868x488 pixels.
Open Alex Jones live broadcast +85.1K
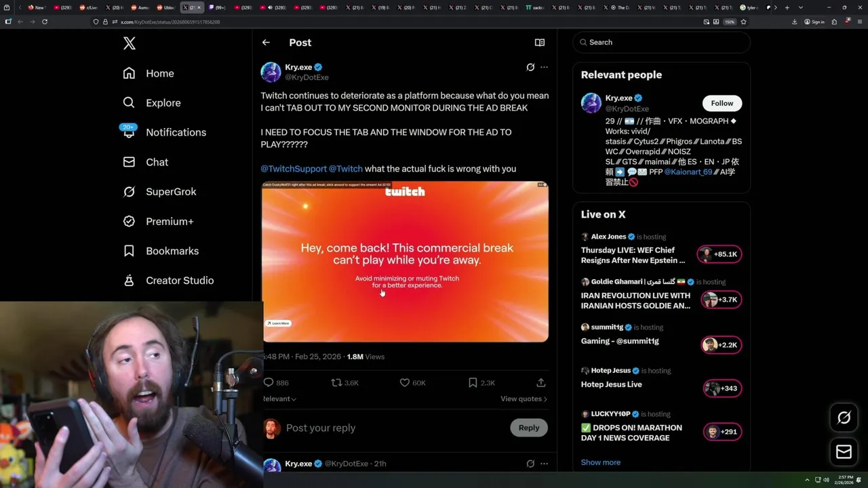tap(661, 249)
